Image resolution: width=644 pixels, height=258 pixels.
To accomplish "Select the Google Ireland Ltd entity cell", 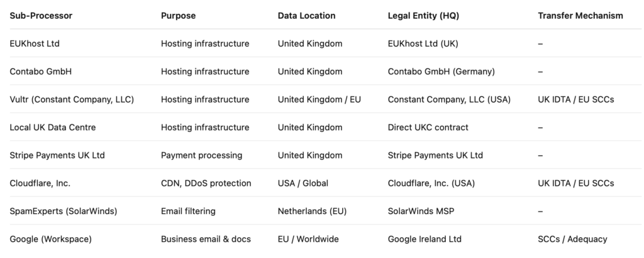I will 425,239.
